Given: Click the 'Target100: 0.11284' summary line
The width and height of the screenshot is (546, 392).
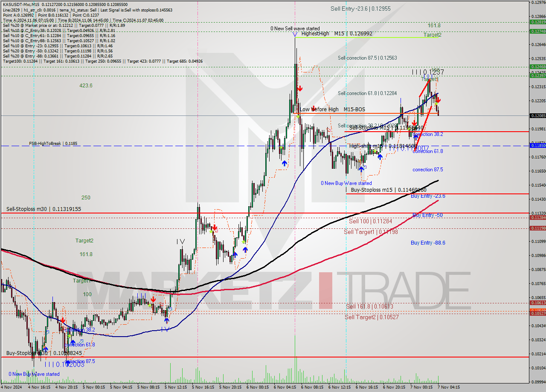Looking at the screenshot, I should point(102,61).
